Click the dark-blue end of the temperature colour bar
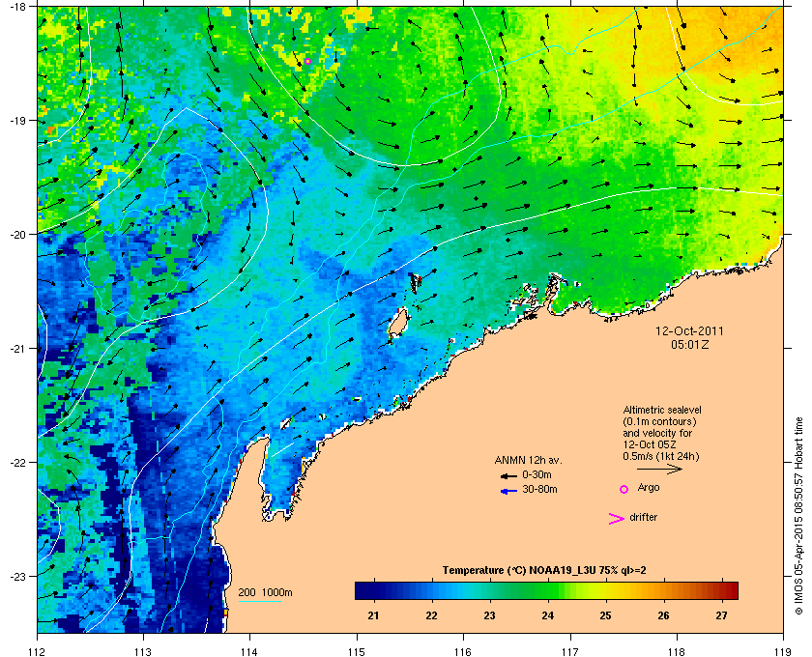Image resolution: width=812 pixels, height=657 pixels. click(x=362, y=590)
